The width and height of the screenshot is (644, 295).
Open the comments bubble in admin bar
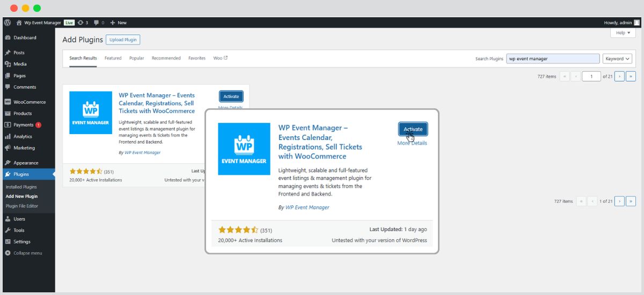(99, 23)
